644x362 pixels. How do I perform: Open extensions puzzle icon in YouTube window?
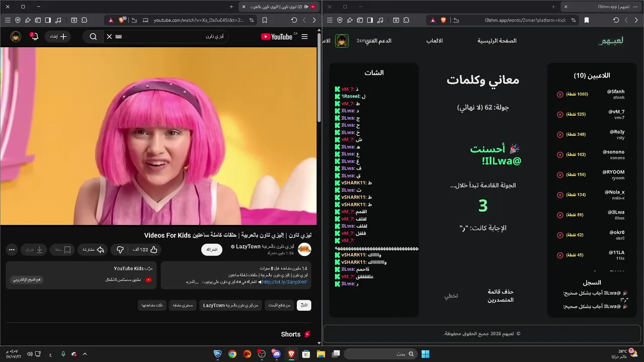pos(84,20)
